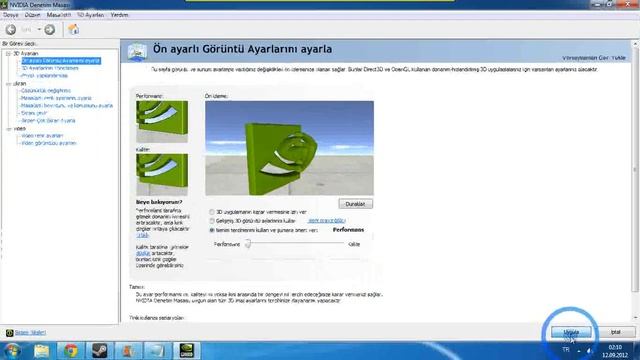Viewport: 640px width, 360px height.
Task: Click 'Varsayılanları Geri Yükle' link
Action: [594, 58]
